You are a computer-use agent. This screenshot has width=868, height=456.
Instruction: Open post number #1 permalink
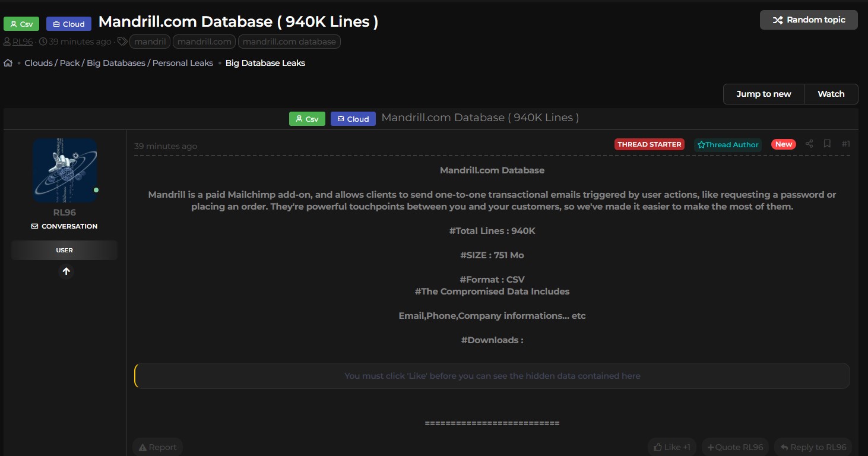(846, 144)
